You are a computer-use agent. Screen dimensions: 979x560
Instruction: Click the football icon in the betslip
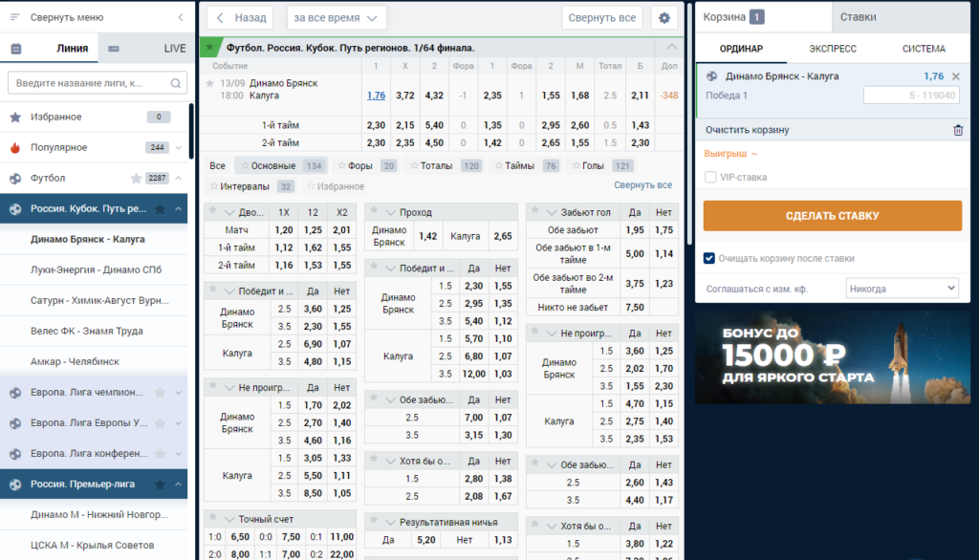coord(711,76)
